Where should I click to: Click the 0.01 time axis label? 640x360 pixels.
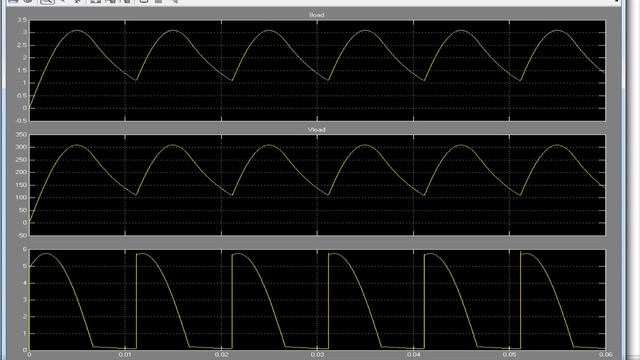coord(125,355)
